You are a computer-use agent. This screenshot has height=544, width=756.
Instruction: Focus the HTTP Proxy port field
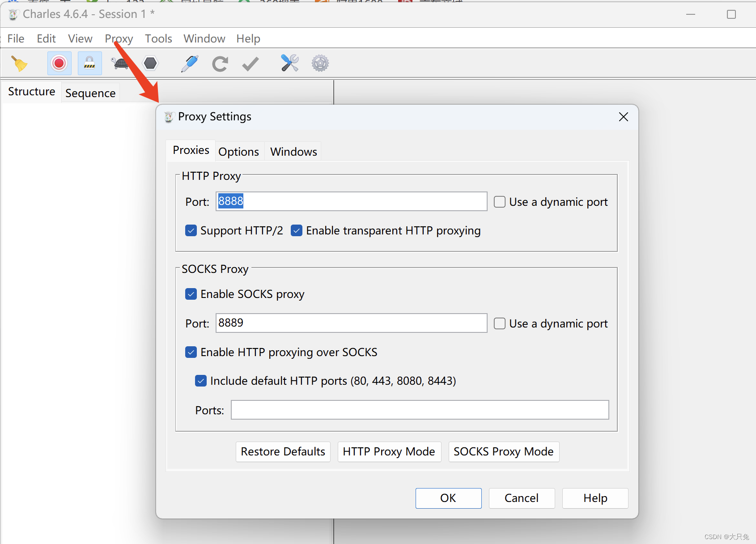(x=351, y=201)
